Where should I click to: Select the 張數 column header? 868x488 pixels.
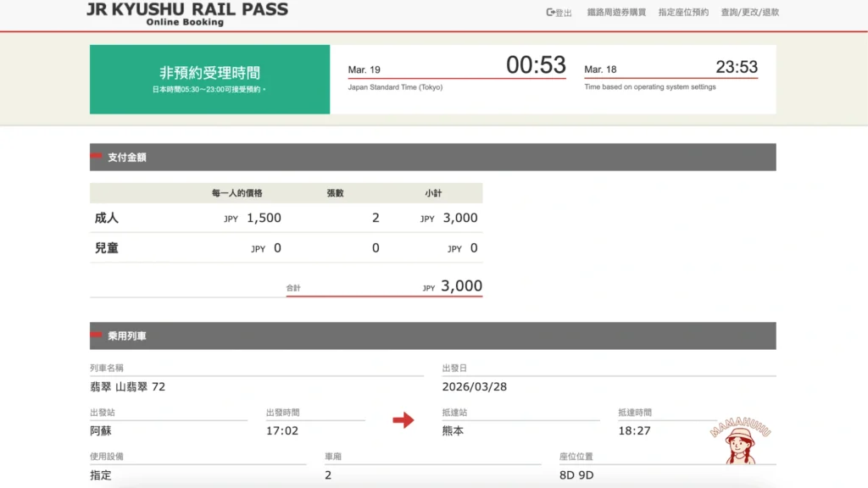[335, 193]
